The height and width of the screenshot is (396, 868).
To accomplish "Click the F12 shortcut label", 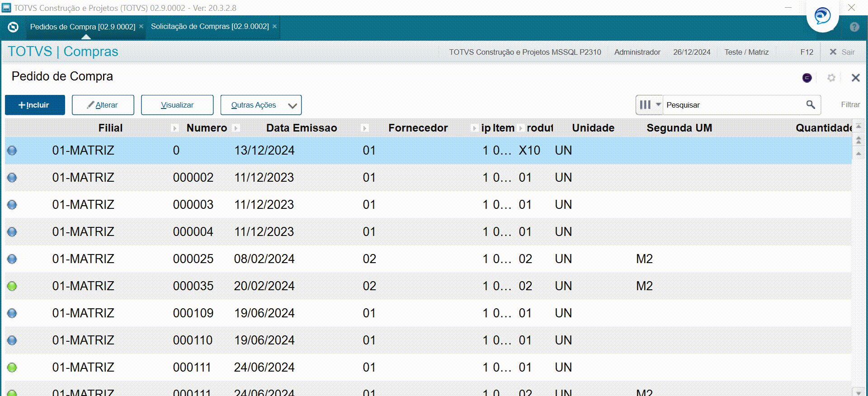I will [x=807, y=52].
